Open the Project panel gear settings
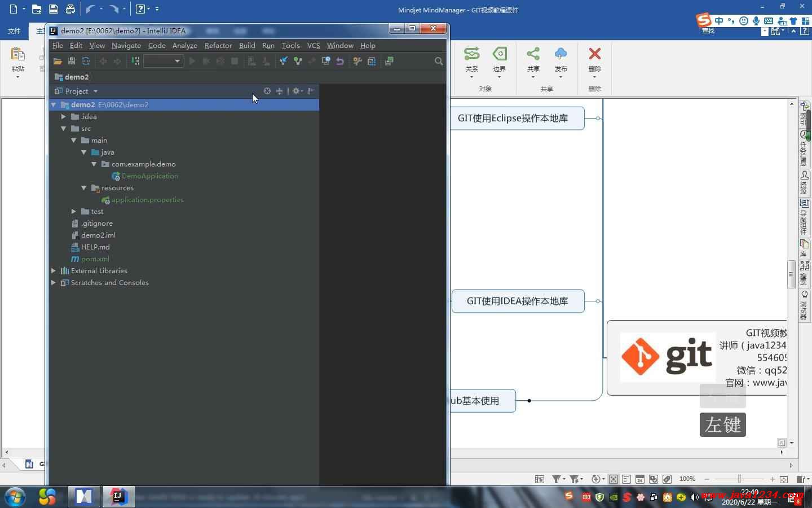This screenshot has height=508, width=812. [x=297, y=91]
